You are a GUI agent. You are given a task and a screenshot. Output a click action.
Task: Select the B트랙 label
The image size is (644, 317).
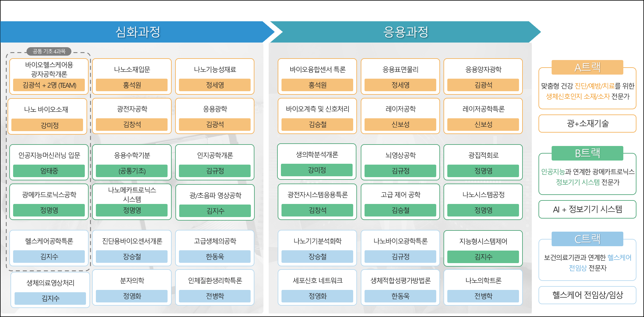pyautogui.click(x=587, y=153)
